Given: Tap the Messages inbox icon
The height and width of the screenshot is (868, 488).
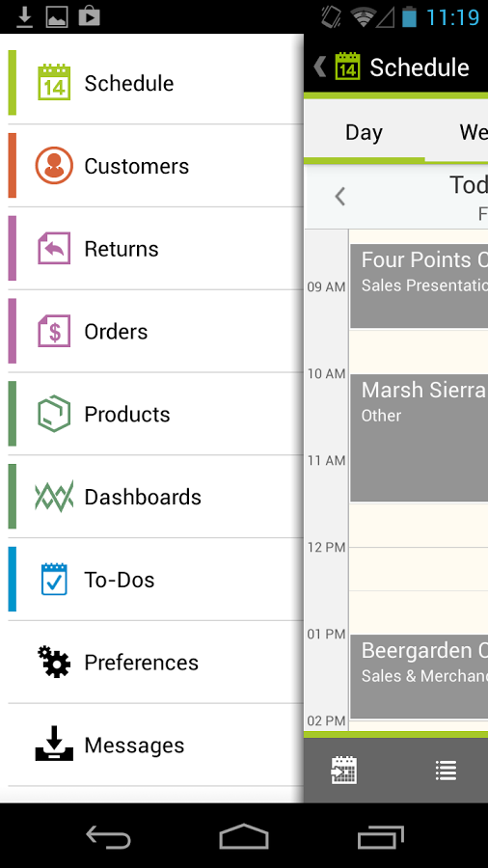Looking at the screenshot, I should pos(54,744).
